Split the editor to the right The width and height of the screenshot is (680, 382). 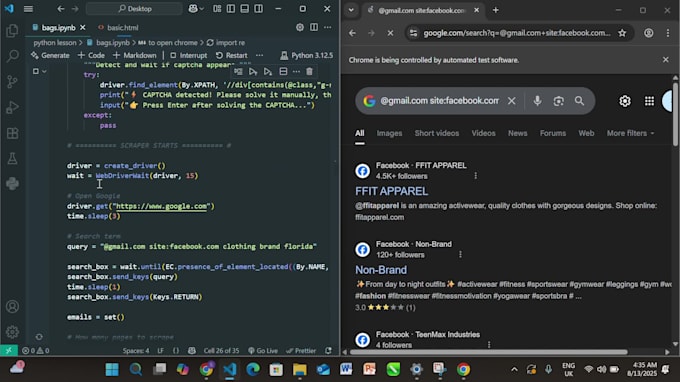click(314, 27)
